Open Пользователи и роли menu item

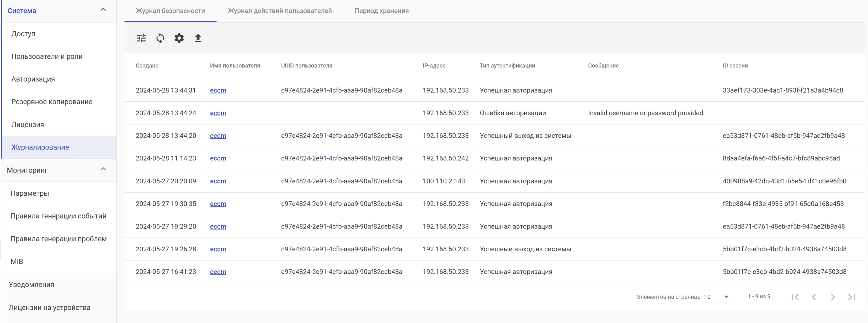47,56
